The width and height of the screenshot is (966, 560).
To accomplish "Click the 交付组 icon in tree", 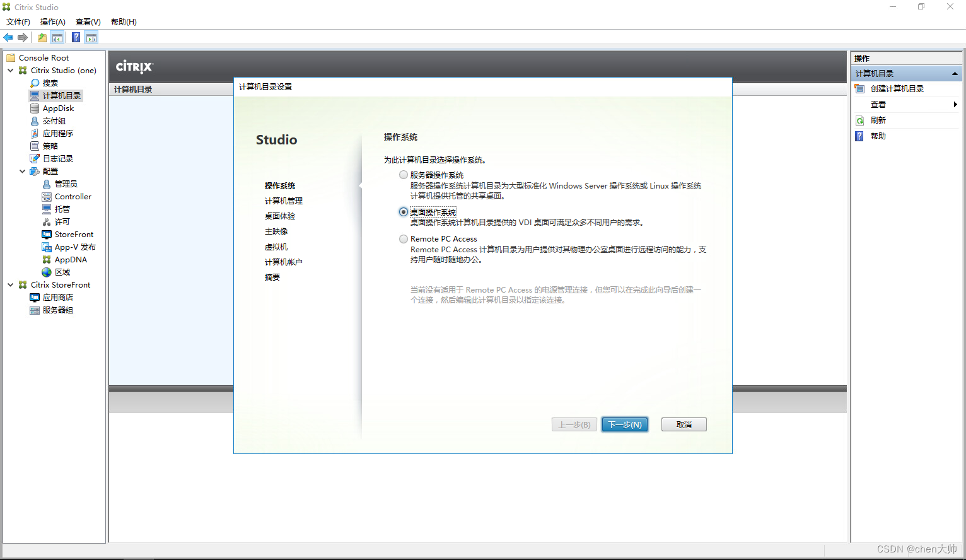I will [x=35, y=121].
